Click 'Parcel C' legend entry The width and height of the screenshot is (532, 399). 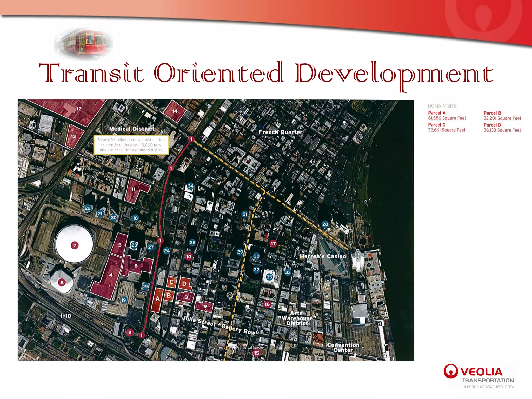(x=447, y=128)
